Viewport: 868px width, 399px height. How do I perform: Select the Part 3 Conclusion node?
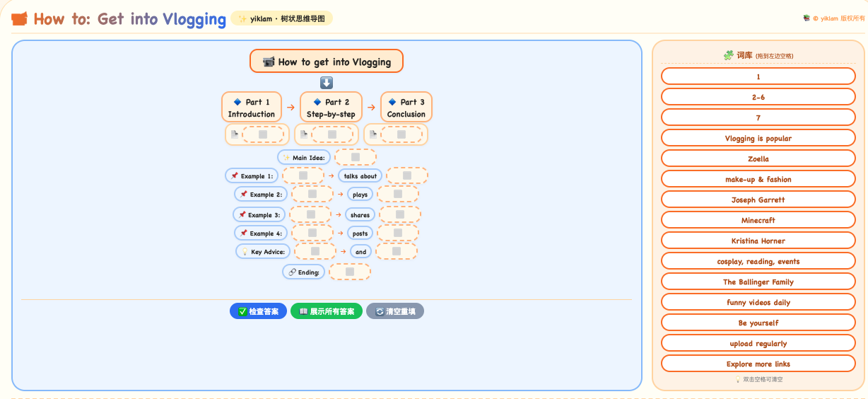(x=406, y=108)
